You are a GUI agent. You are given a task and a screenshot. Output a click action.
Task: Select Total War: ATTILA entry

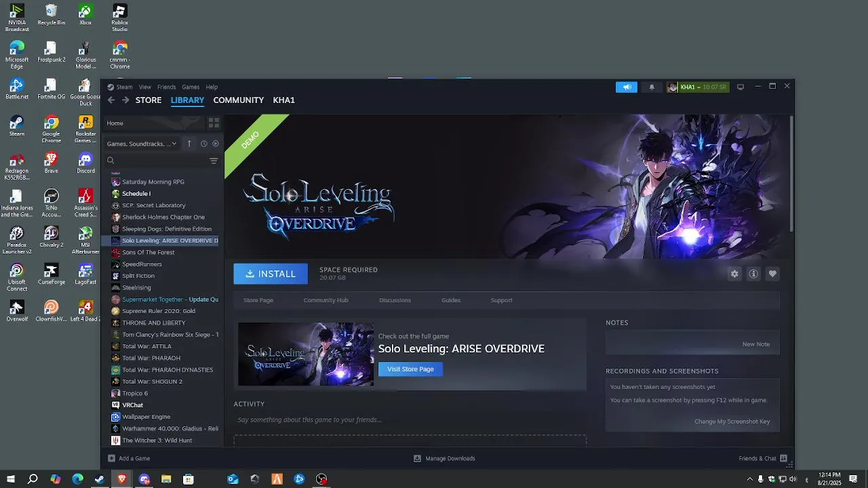(x=163, y=346)
